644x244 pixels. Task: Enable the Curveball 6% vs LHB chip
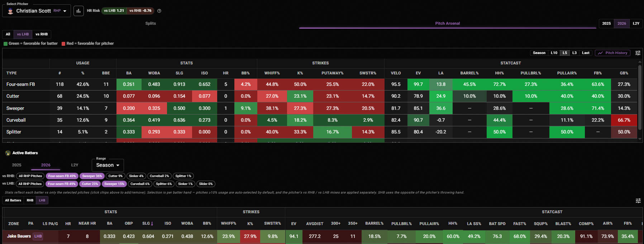(x=140, y=184)
